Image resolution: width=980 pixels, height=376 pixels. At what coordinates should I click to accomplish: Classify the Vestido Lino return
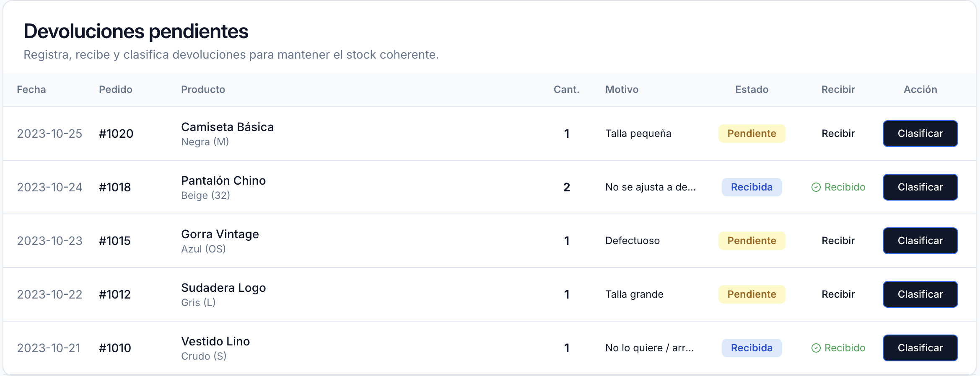pyautogui.click(x=920, y=348)
